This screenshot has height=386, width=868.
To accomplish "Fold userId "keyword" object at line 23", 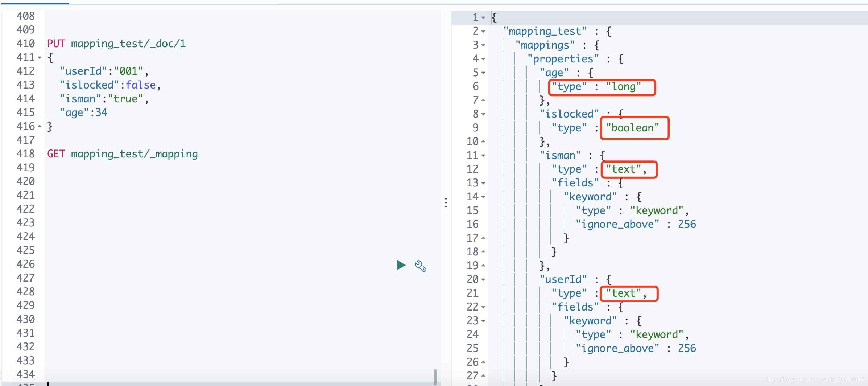I will click(483, 321).
